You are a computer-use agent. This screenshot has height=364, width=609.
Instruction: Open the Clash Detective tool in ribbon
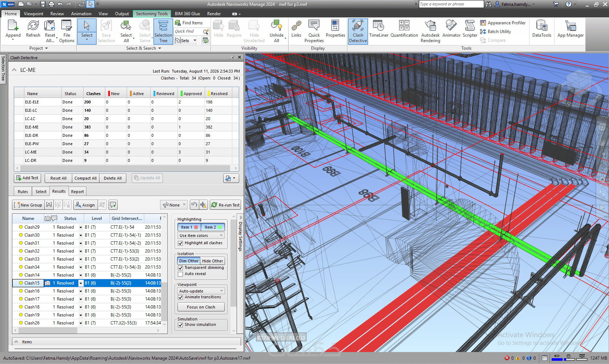358,32
